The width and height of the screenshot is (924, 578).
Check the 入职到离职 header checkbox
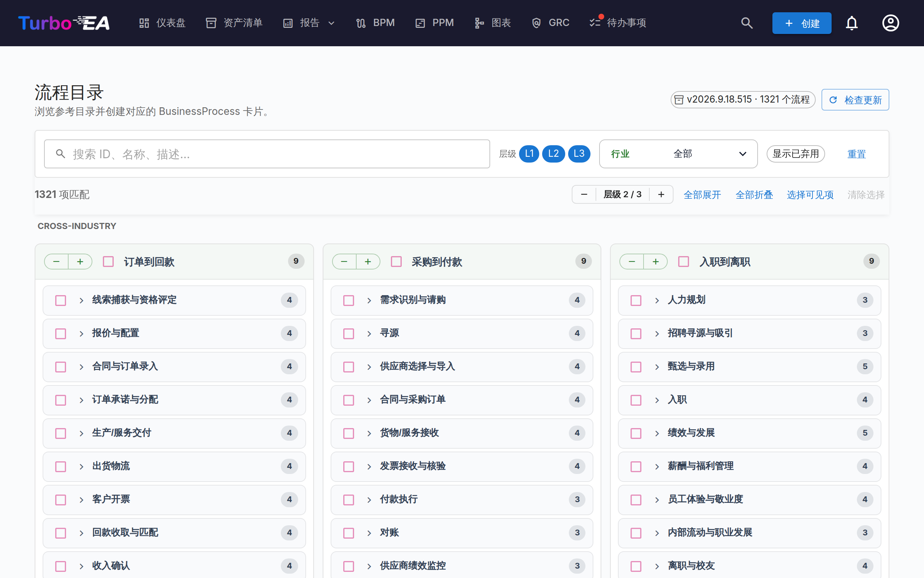click(x=684, y=262)
